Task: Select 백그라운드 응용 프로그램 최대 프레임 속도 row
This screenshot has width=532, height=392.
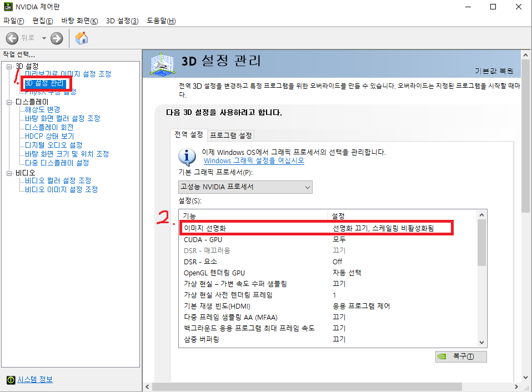Action: click(x=328, y=328)
